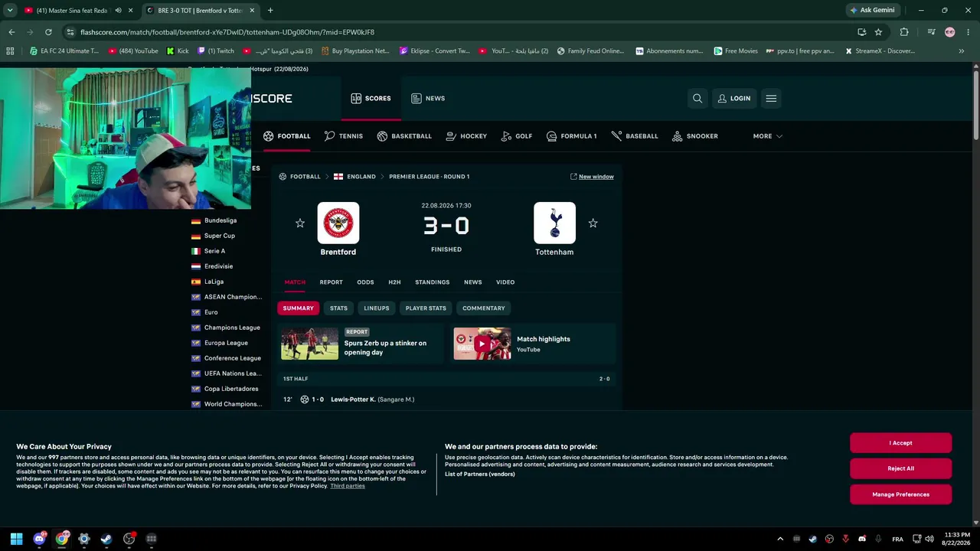Image resolution: width=980 pixels, height=551 pixels.
Task: Reload the page with the browser refresh icon
Action: [x=48, y=32]
